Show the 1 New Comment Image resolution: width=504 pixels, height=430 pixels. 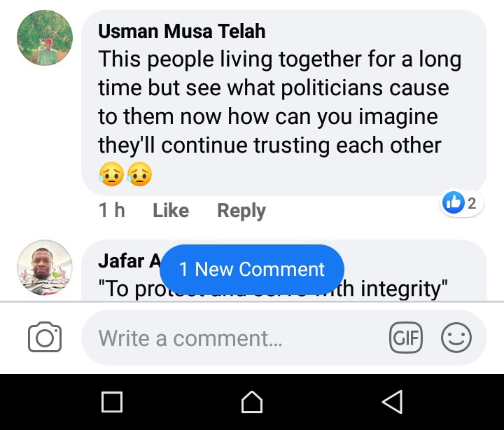coord(252,269)
